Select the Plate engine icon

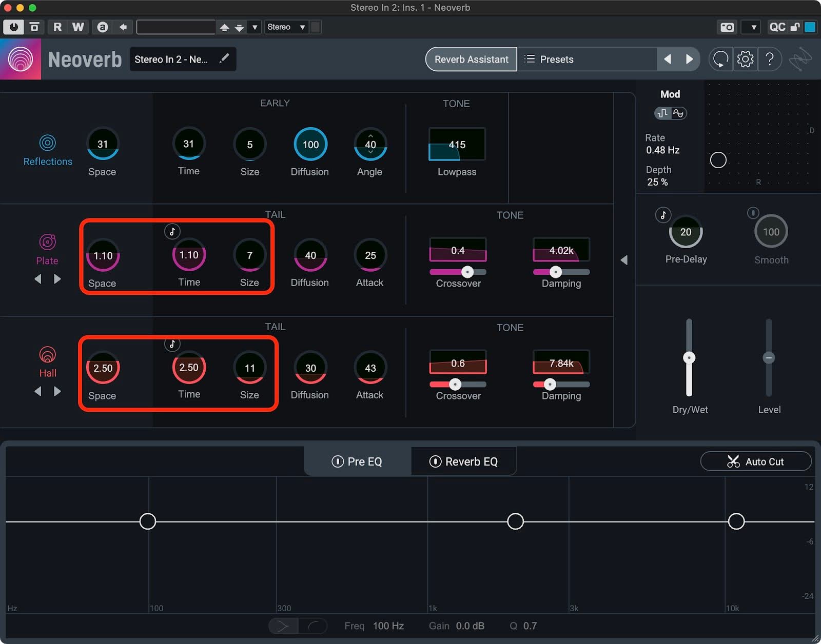click(47, 241)
